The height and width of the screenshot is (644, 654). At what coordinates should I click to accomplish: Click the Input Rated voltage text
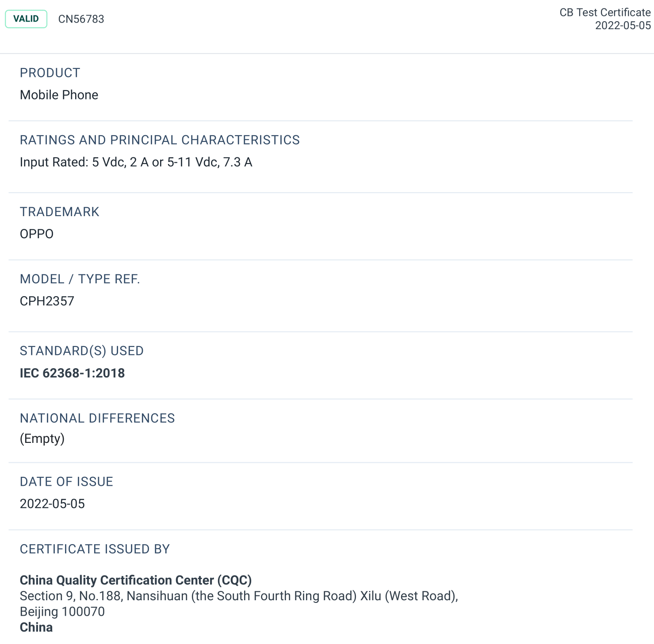click(x=136, y=162)
